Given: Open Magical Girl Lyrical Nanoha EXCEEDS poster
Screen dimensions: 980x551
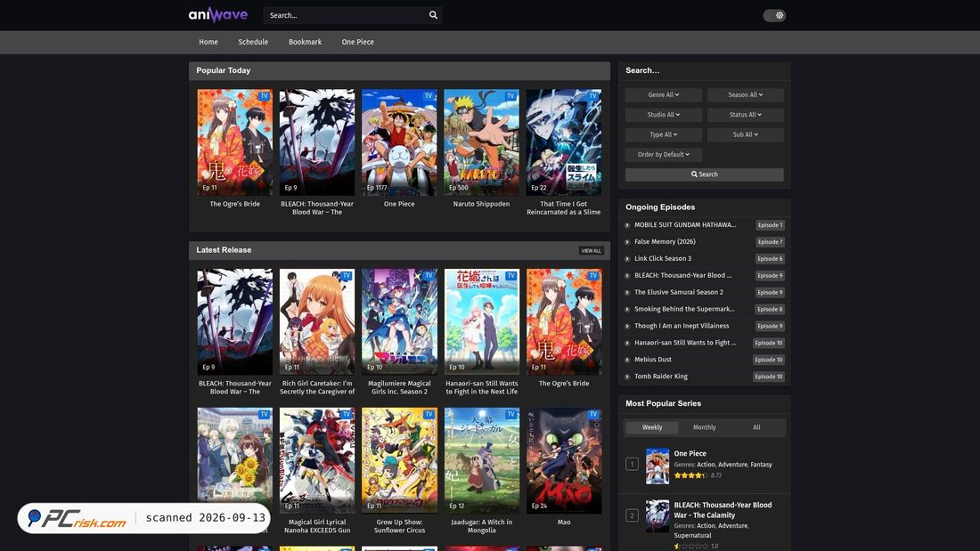Looking at the screenshot, I should pos(317,460).
